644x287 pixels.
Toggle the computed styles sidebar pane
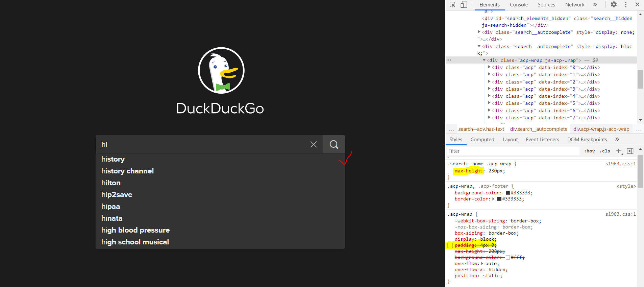[630, 151]
